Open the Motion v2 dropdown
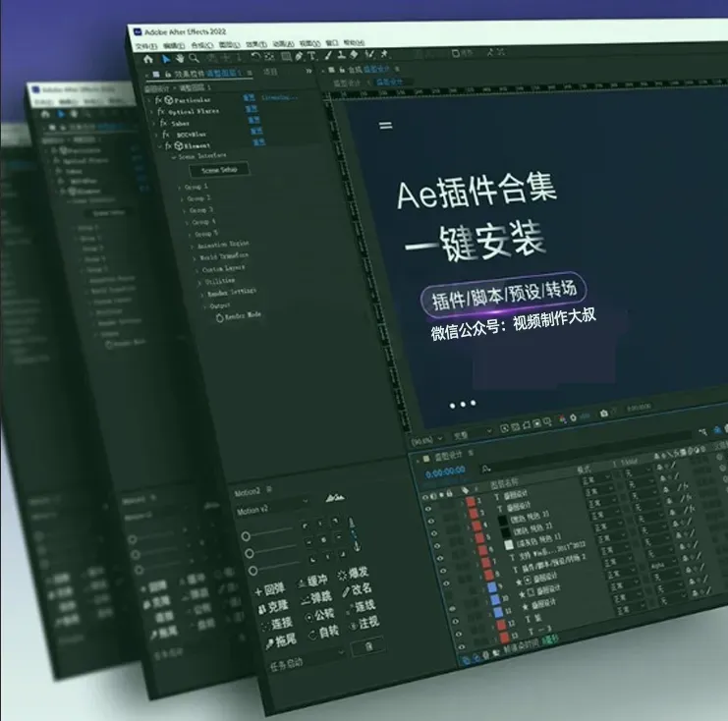The width and height of the screenshot is (728, 721). coord(273,509)
